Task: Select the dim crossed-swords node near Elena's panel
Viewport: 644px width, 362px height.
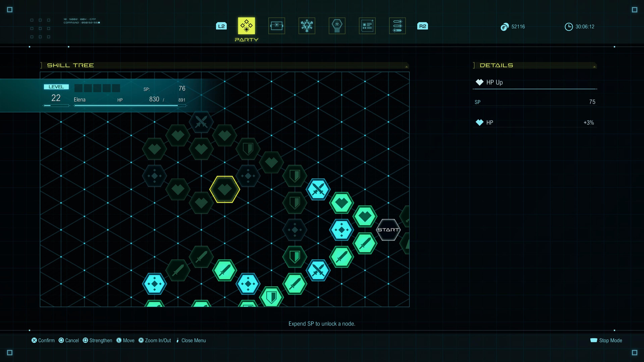Action: click(201, 122)
